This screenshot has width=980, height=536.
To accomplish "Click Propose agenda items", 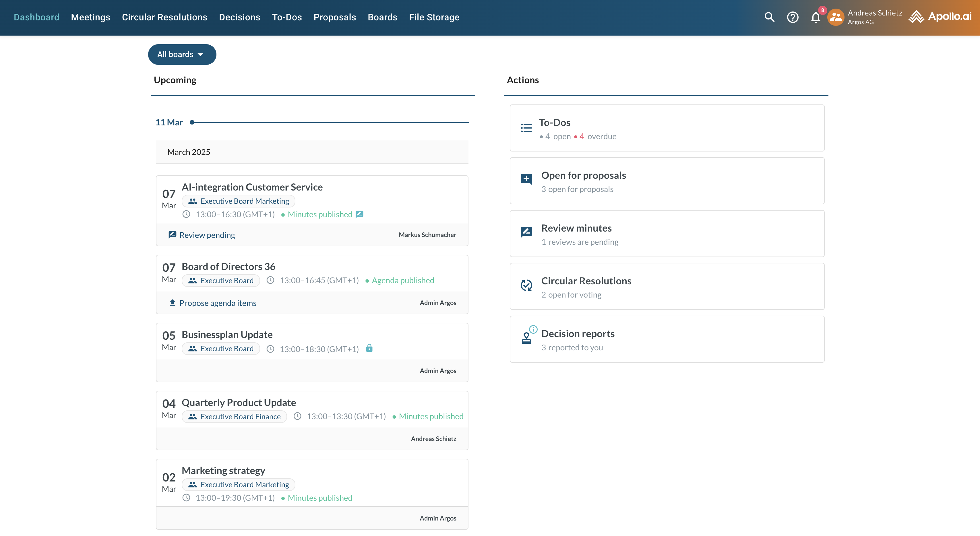I will tap(218, 303).
